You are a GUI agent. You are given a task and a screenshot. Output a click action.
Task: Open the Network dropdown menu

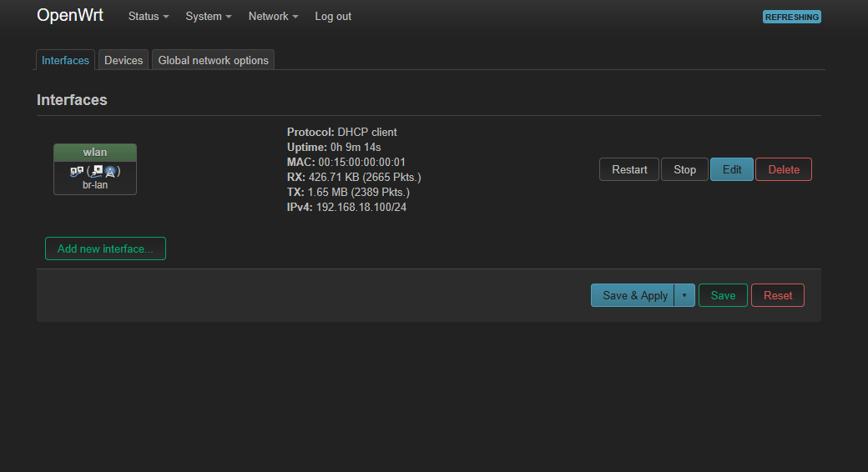tap(273, 17)
